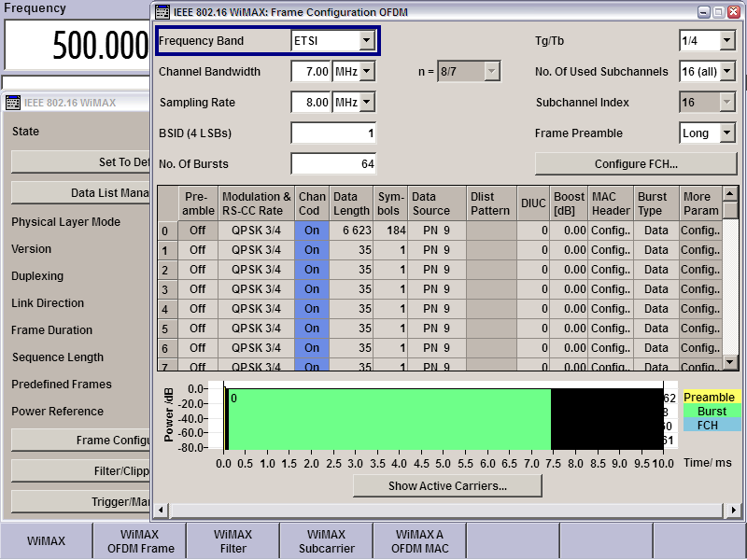The image size is (747, 560).
Task: Click the yellow Preamble legend swatch
Action: coord(712,398)
